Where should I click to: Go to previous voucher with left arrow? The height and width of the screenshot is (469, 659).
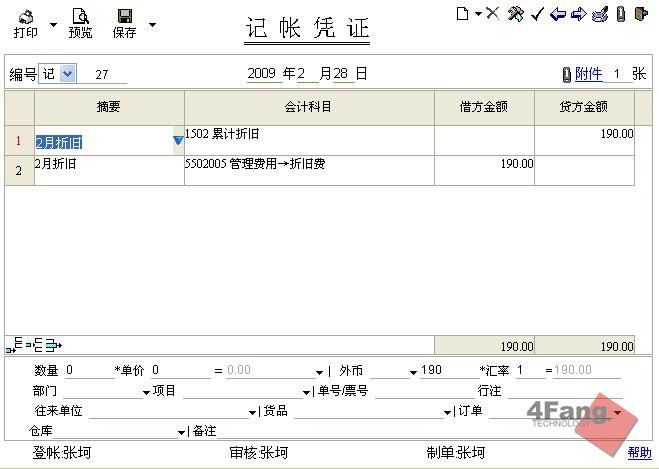tap(558, 14)
